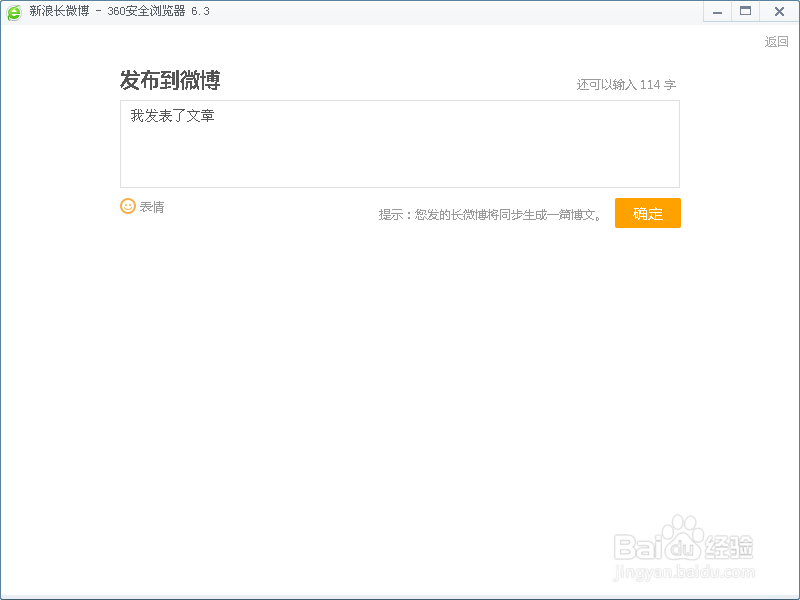Click the text 我发表了文章
The image size is (800, 600).
[x=172, y=116]
